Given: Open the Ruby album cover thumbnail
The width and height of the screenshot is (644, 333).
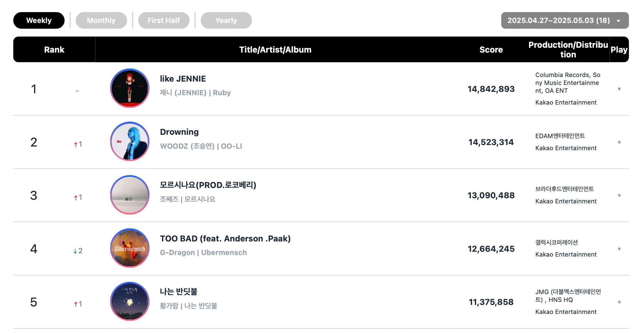Looking at the screenshot, I should point(130,88).
